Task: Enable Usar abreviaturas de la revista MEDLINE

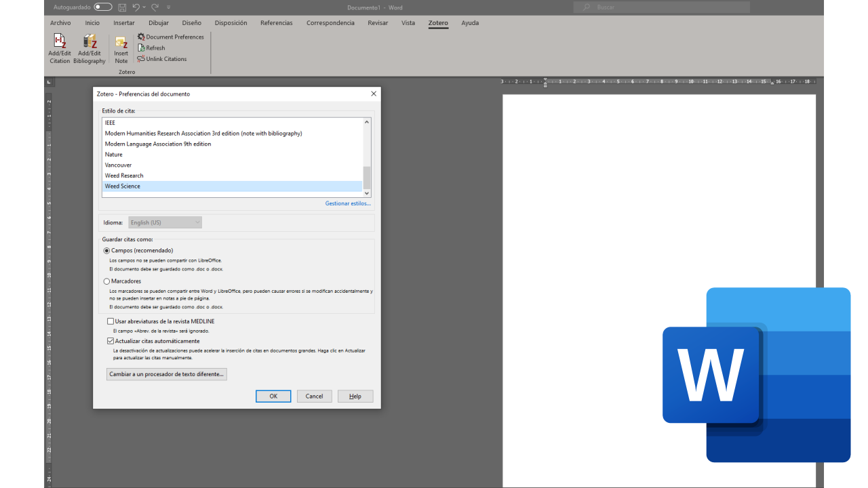Action: tap(111, 321)
